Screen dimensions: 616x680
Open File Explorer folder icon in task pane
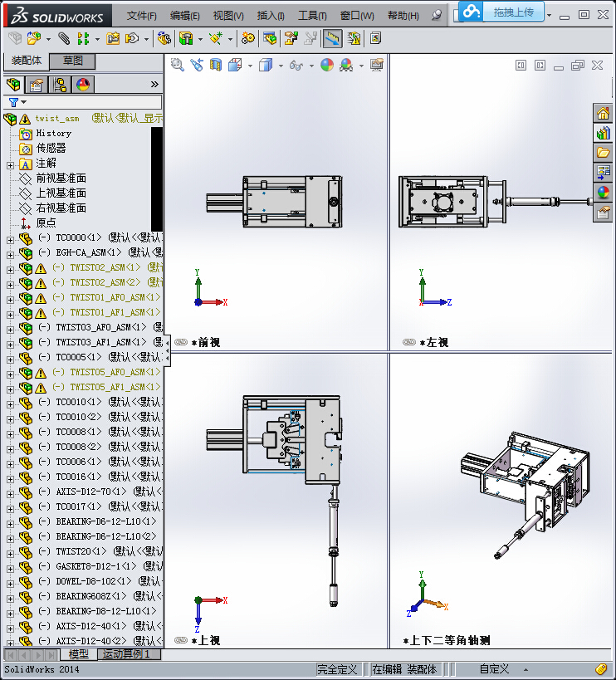tap(603, 153)
